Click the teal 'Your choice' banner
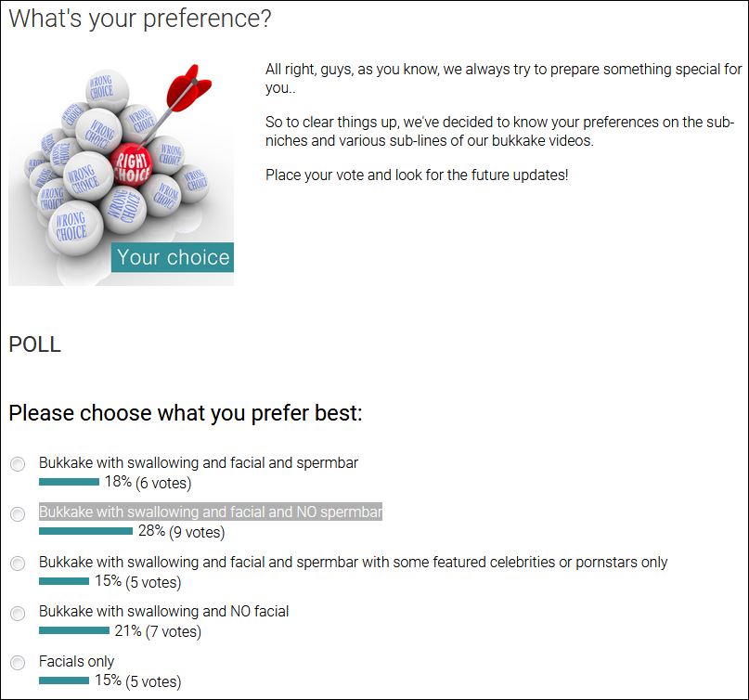 [x=173, y=258]
